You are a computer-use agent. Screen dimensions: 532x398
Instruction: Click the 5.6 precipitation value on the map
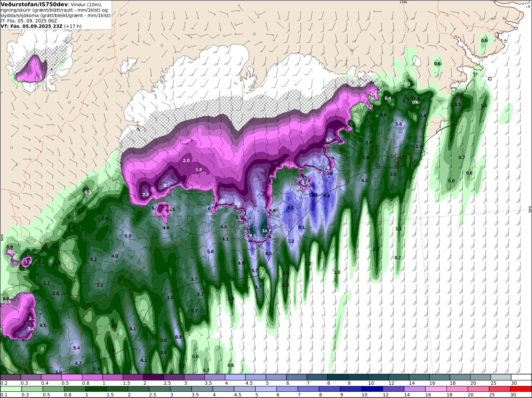(399, 124)
